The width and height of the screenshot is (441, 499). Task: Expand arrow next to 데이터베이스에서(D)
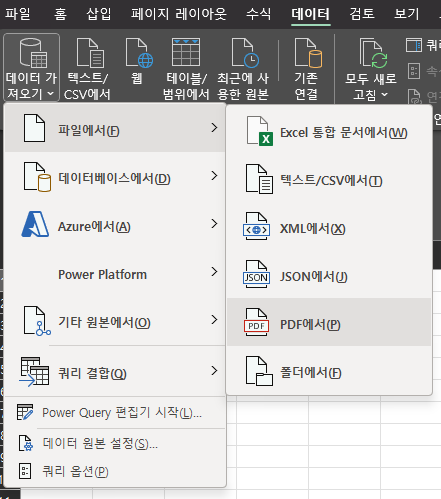(214, 176)
